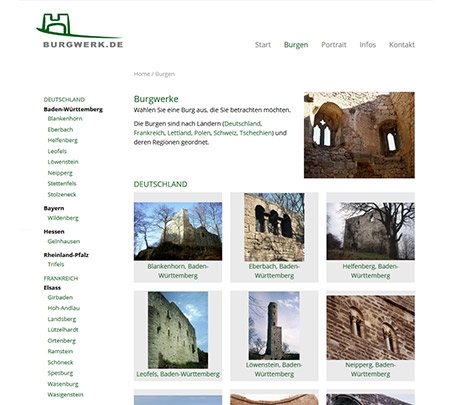Open the Start menu item

click(x=263, y=45)
